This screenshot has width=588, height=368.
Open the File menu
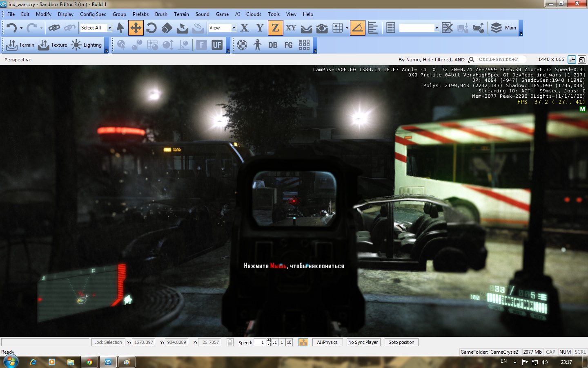click(11, 14)
